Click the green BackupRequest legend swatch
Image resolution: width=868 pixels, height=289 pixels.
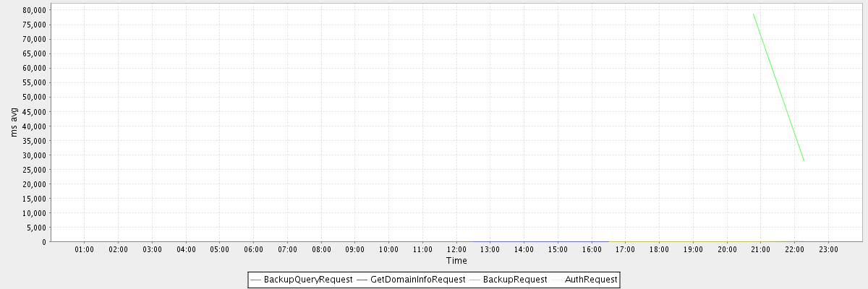pos(475,279)
